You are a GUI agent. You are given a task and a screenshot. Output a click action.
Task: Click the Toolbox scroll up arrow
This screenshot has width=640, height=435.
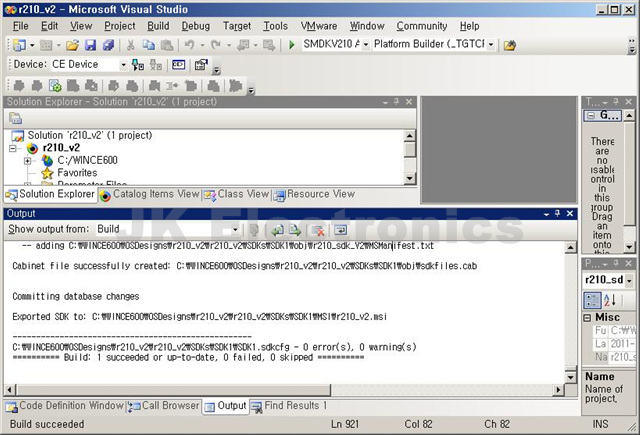(x=629, y=116)
